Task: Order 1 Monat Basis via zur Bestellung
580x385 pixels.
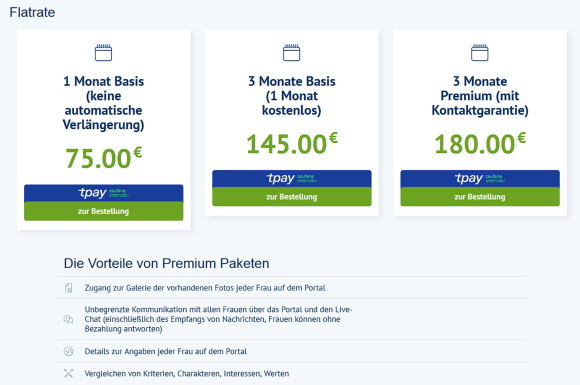Action: tap(104, 211)
